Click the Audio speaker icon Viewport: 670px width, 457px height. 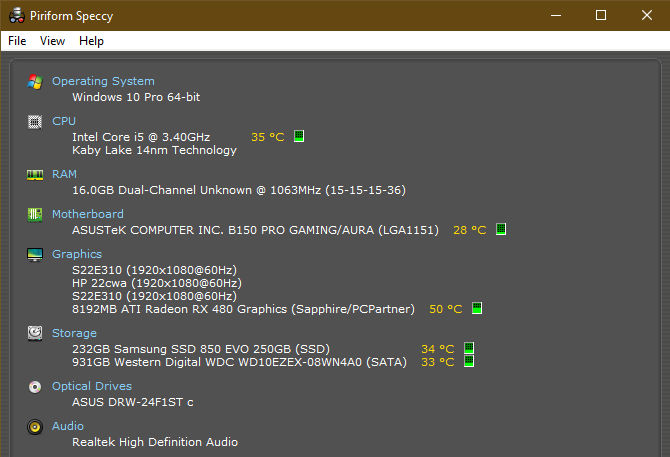35,427
